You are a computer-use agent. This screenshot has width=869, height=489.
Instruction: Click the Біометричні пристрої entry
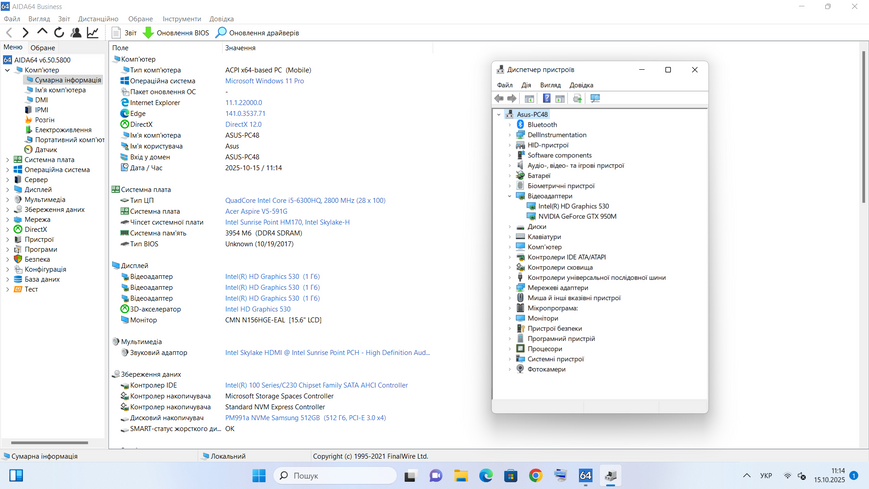(561, 186)
